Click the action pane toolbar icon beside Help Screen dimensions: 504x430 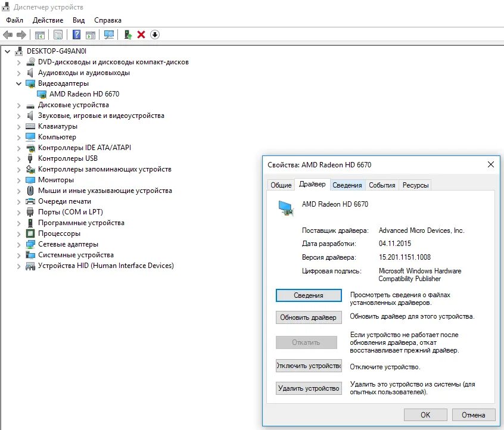pos(91,35)
